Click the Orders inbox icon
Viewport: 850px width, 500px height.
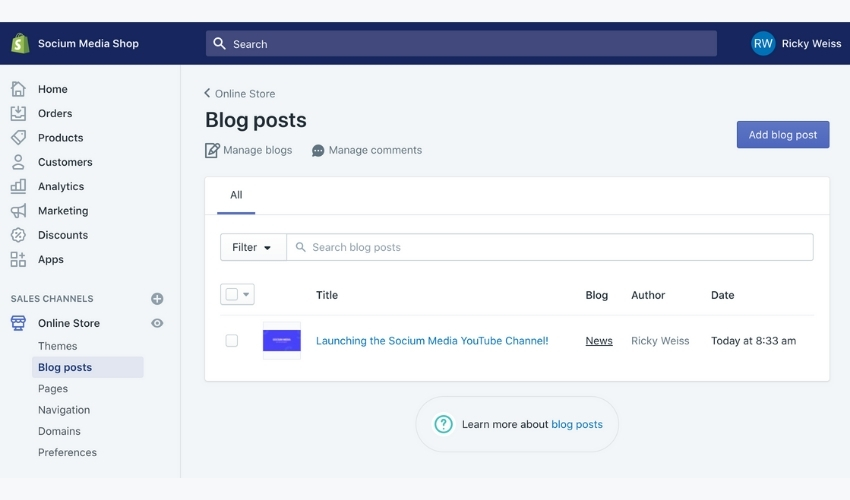[x=18, y=113]
